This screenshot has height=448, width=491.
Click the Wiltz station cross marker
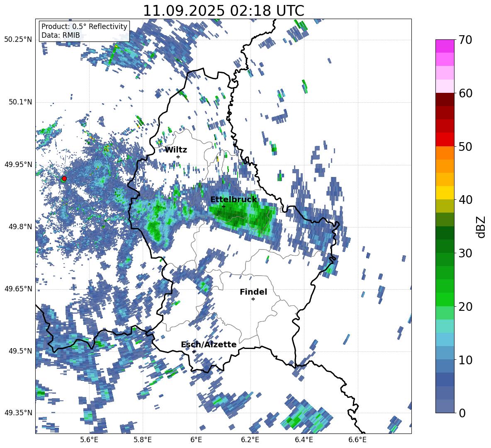coord(178,157)
